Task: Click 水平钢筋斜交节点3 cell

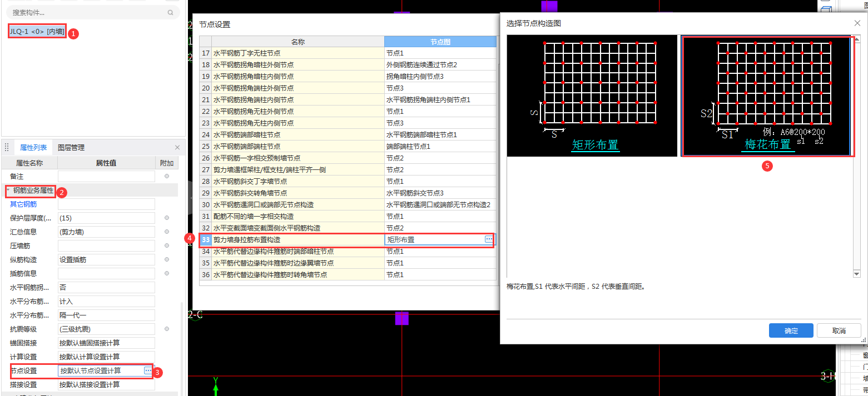Action: (440, 193)
